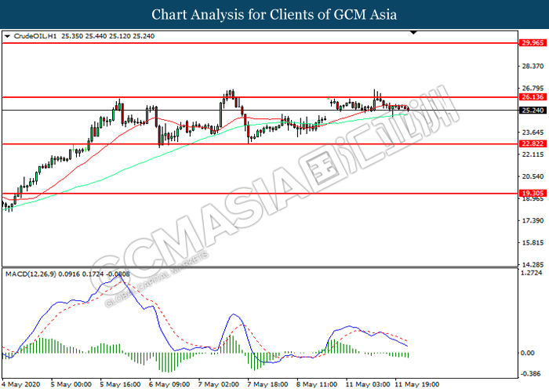Screen dimensions: 549x392
Task: Click the 28.370 price scale value
Action: pyautogui.click(x=533, y=66)
